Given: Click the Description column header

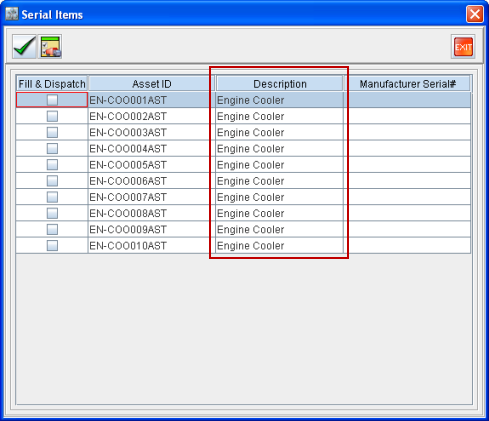Looking at the screenshot, I should pos(279,84).
